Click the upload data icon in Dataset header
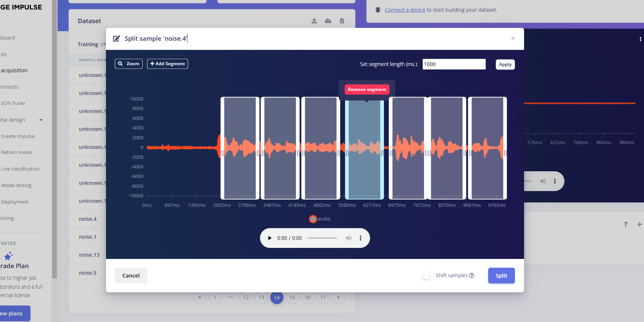This screenshot has width=644, height=322. pos(314,21)
